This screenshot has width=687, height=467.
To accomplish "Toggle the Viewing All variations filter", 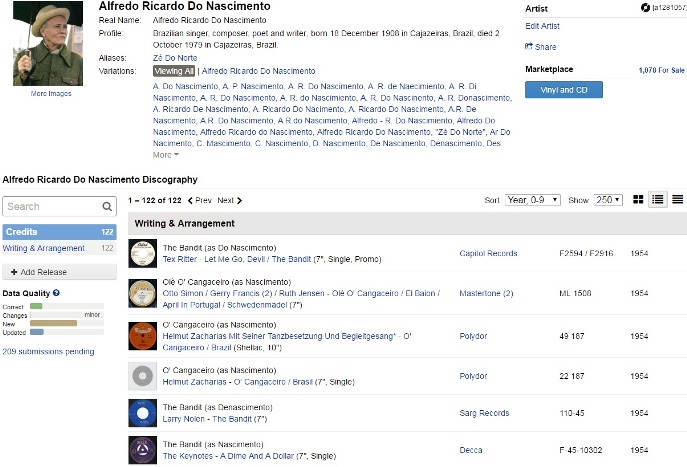I will (174, 71).
